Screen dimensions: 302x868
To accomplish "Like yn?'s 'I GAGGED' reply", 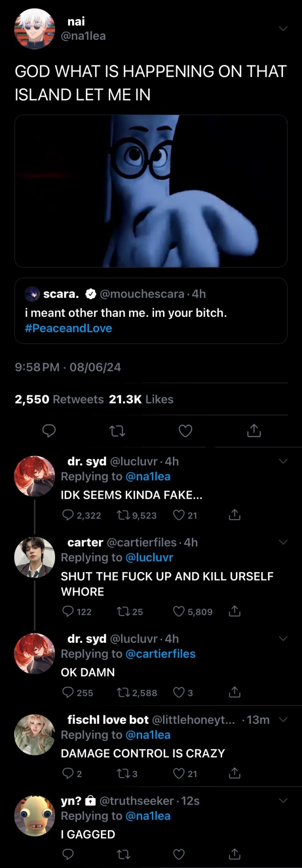I will pos(179,854).
